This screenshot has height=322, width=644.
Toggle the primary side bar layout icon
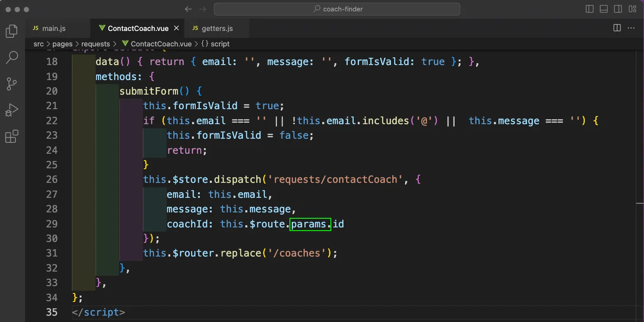click(589, 9)
